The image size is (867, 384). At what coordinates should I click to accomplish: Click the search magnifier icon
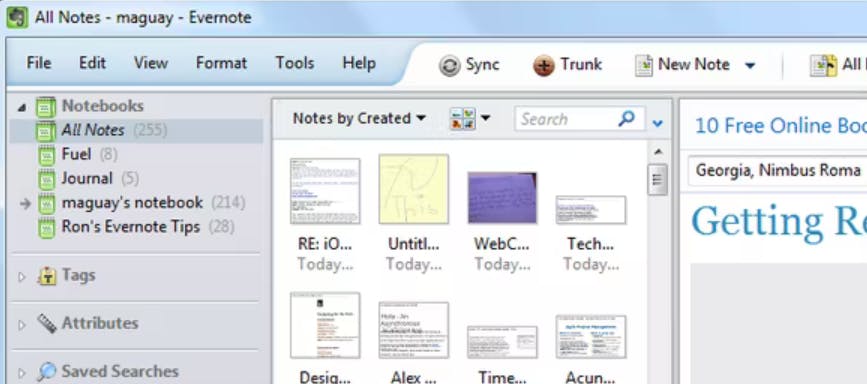coord(626,118)
